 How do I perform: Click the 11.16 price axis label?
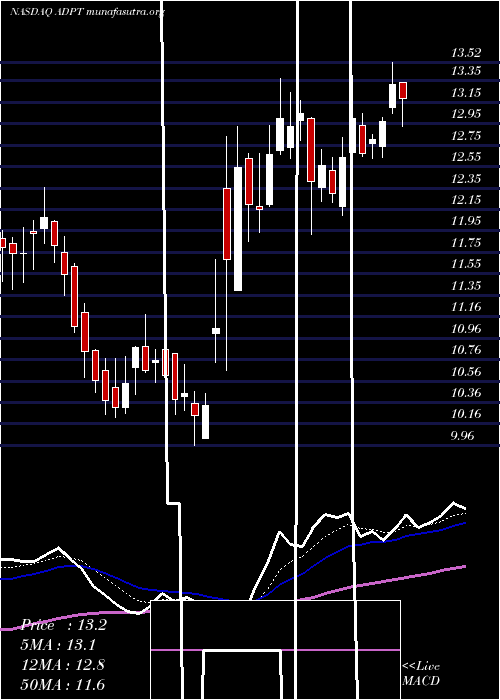pyautogui.click(x=466, y=307)
